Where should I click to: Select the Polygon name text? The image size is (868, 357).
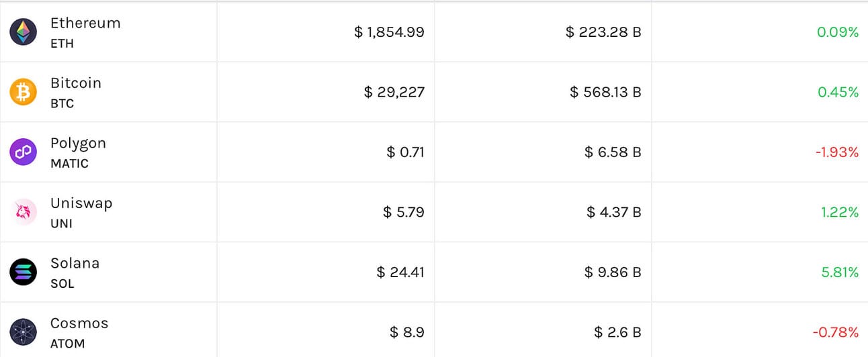coord(78,143)
